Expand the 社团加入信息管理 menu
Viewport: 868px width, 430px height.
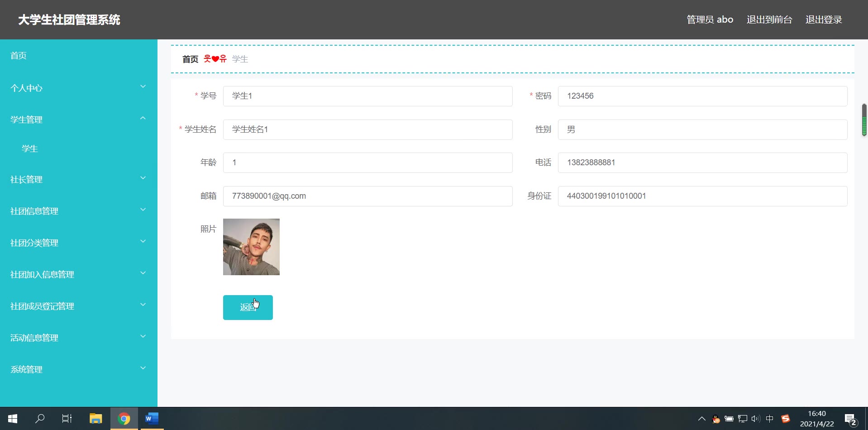click(x=79, y=274)
